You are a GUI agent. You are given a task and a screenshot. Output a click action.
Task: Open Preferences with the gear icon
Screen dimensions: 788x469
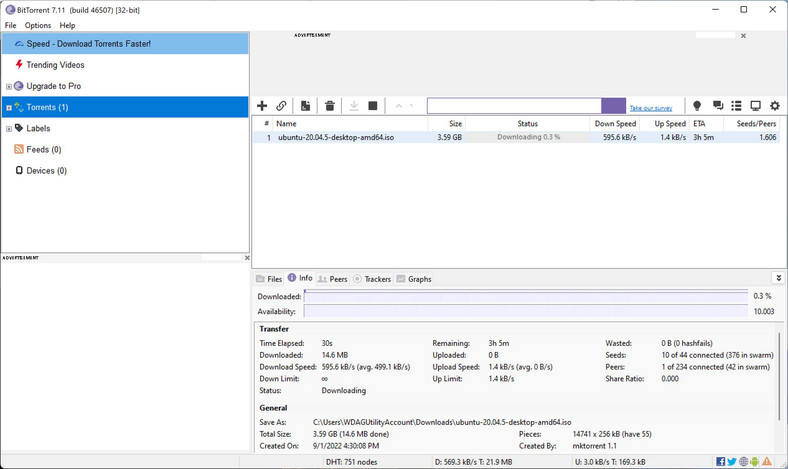(x=774, y=106)
